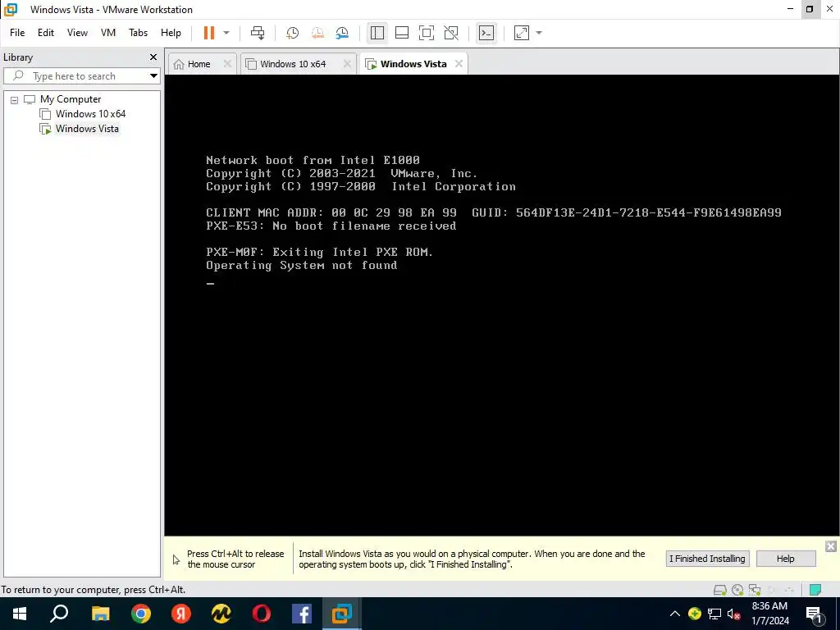Open the Library search filter dropdown
Viewport: 840px width, 630px height.
coord(153,76)
